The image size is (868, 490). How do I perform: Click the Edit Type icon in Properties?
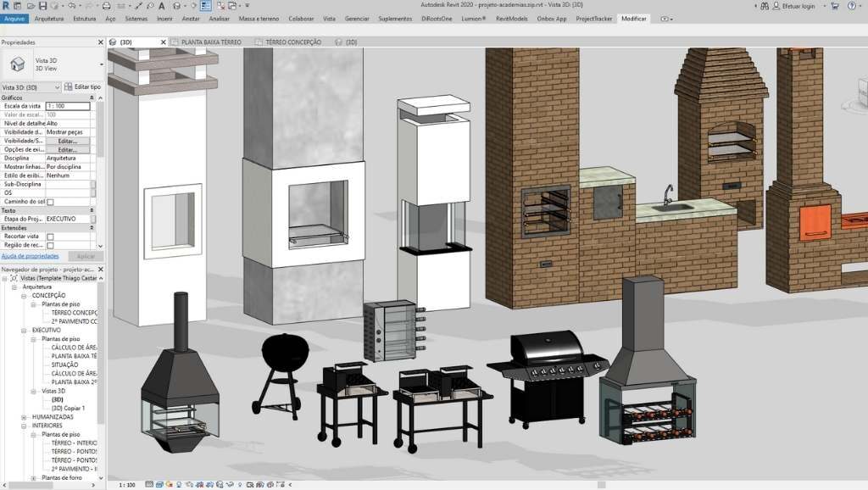(x=69, y=86)
